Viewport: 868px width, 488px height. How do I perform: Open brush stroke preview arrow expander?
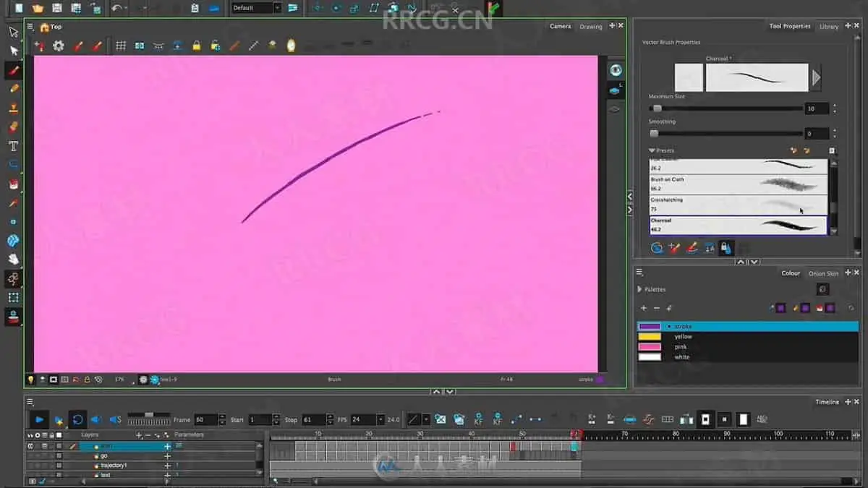point(817,77)
